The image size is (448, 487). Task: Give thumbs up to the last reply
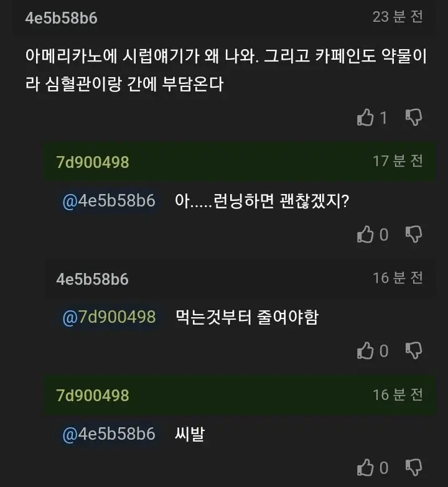[365, 468]
